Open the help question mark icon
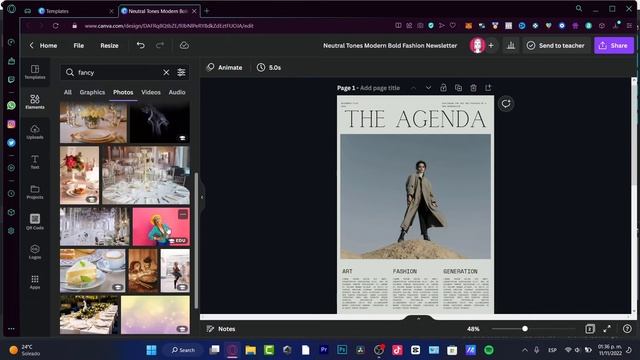 coord(627,329)
